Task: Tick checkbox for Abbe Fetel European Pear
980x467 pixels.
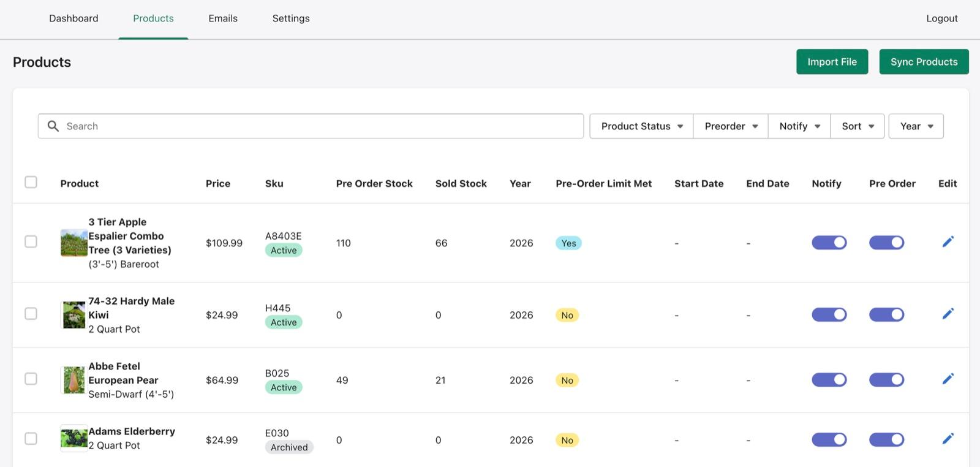Action: coord(31,379)
